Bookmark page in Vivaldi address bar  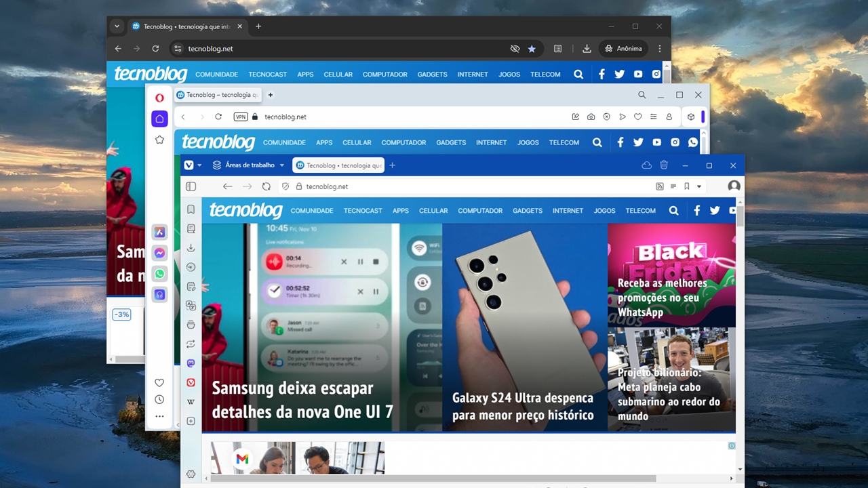click(687, 186)
